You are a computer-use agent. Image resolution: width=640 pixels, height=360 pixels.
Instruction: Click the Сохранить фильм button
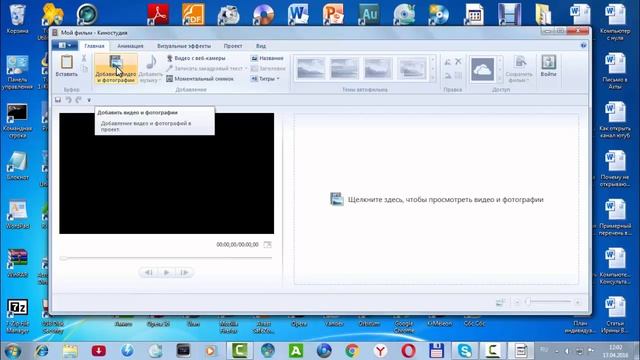point(519,69)
